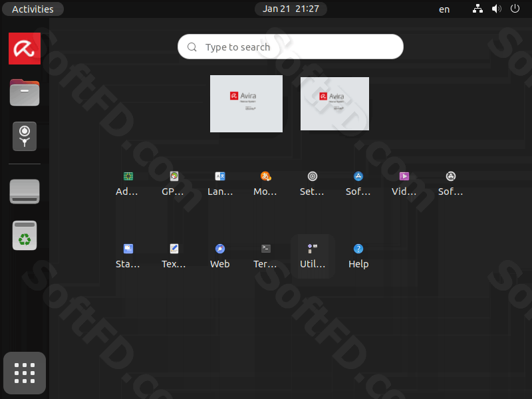Click the volume speaker icon in top bar
The height and width of the screenshot is (399, 532).
tap(496, 9)
